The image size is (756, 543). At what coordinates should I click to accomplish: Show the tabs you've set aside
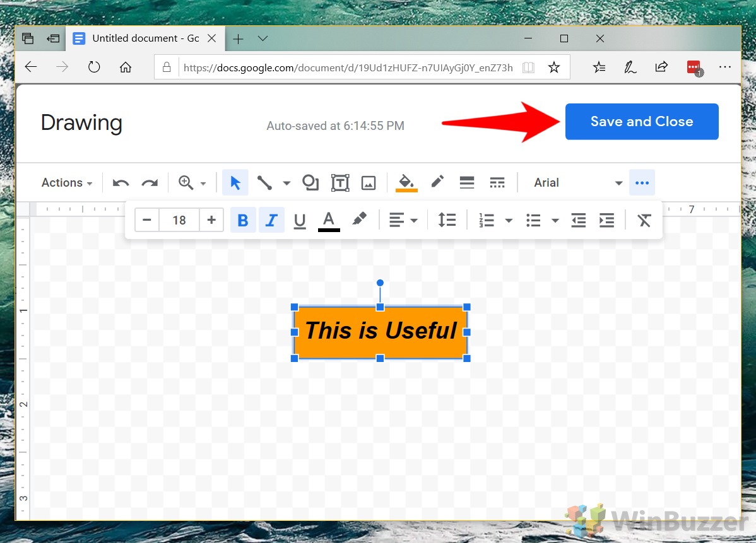click(28, 38)
